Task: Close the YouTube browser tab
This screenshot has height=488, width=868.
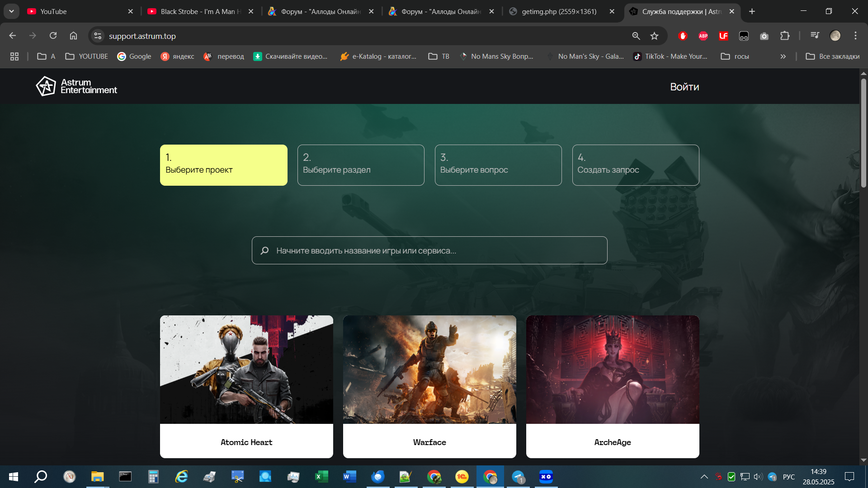Action: [x=131, y=11]
